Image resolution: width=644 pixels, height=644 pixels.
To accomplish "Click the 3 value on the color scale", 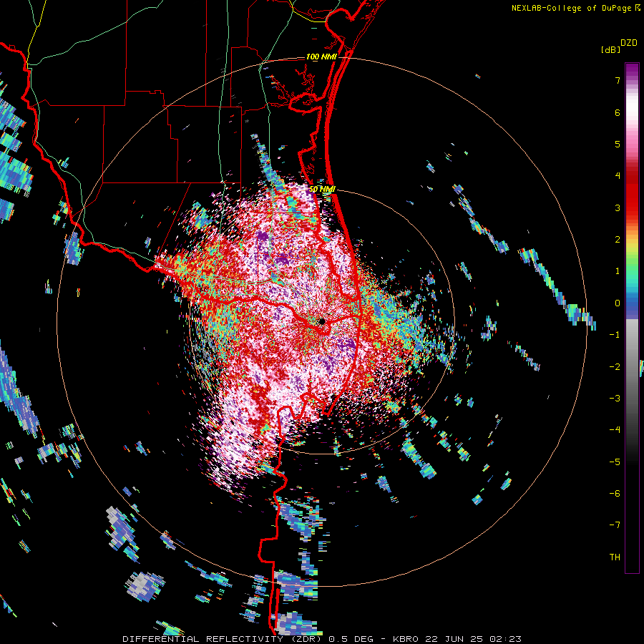I will [618, 208].
